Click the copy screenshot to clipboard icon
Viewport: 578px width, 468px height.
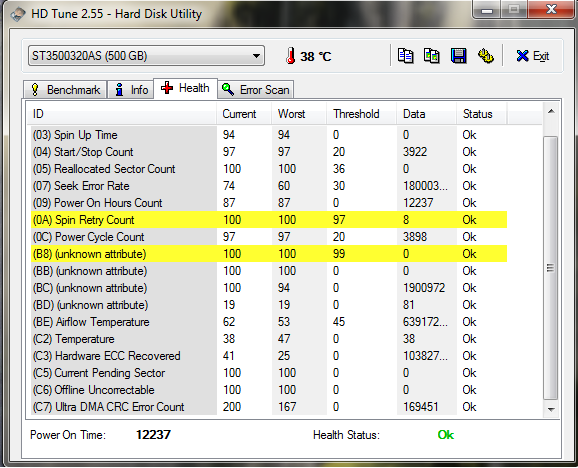coord(431,56)
